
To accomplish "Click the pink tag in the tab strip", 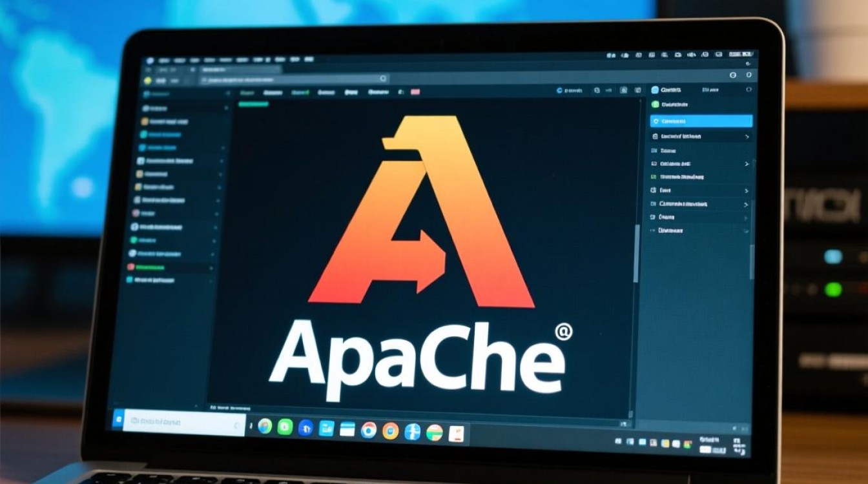I will [x=415, y=92].
